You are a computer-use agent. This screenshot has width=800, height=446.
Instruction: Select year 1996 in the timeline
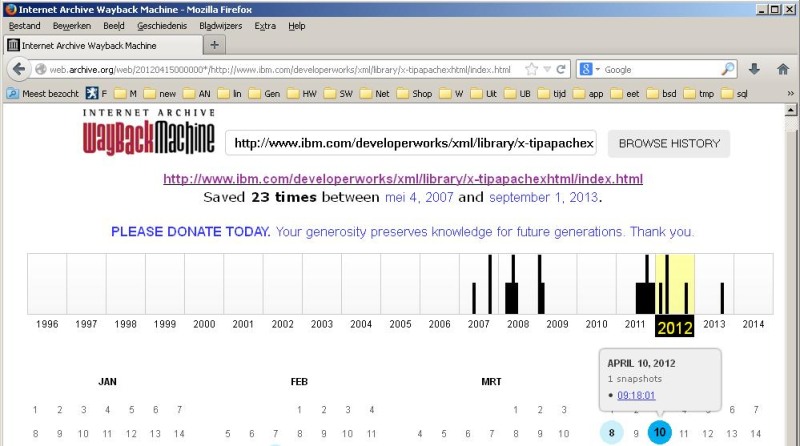[x=47, y=324]
